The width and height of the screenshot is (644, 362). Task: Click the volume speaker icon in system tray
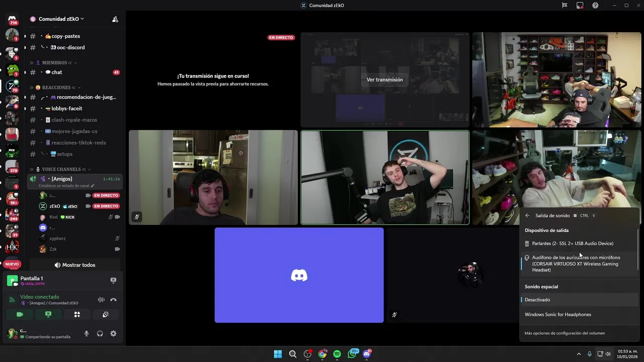pos(608,354)
